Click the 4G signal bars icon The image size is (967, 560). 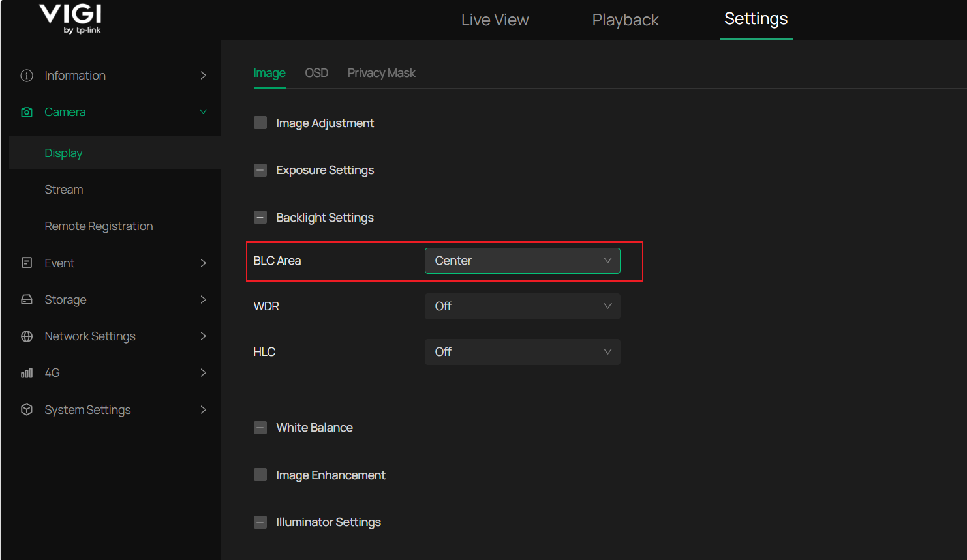(27, 373)
